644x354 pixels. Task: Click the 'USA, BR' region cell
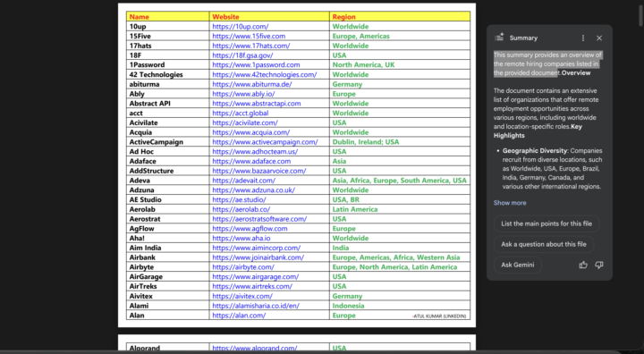(400, 199)
